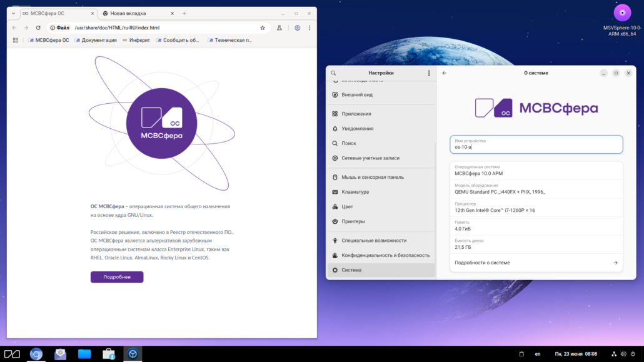644x362 pixels.
Task: Open the Search settings via magnifier icon
Action: 334,143
